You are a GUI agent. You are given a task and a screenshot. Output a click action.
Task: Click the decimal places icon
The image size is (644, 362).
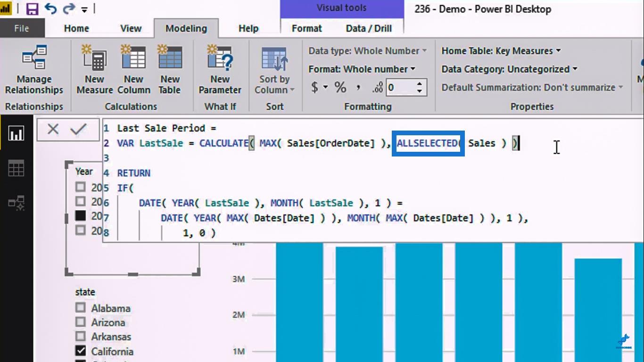[377, 88]
